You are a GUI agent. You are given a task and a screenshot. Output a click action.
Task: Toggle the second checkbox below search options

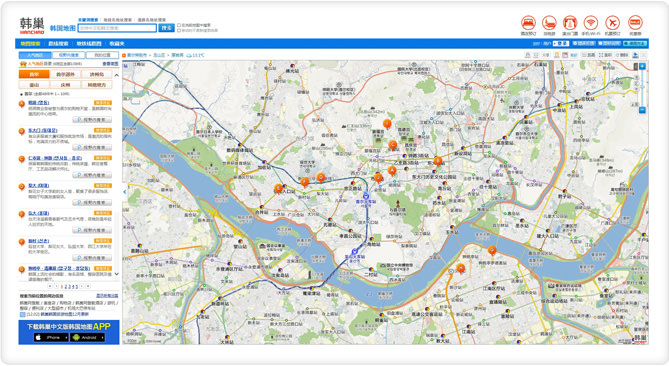[179, 30]
